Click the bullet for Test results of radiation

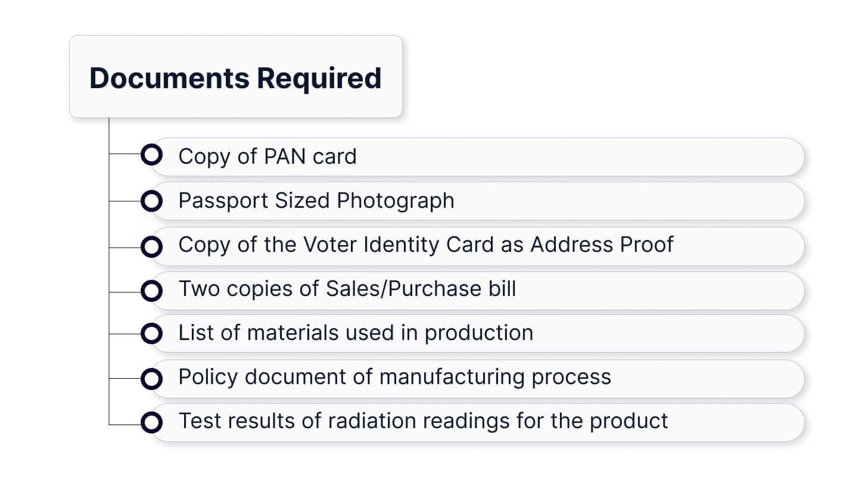[151, 423]
